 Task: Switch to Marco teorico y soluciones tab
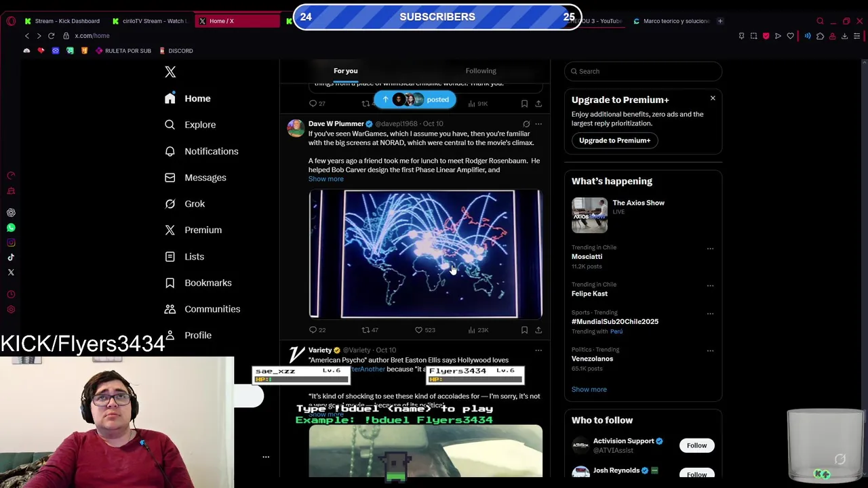(x=671, y=21)
